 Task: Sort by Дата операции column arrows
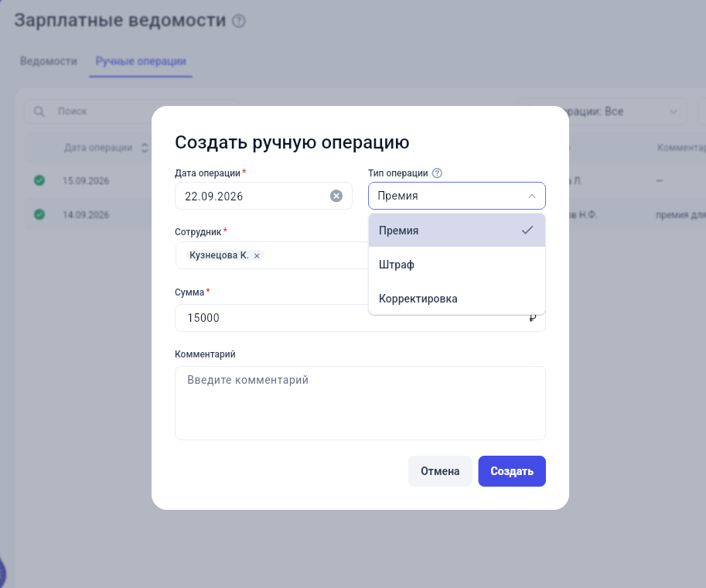[x=145, y=148]
